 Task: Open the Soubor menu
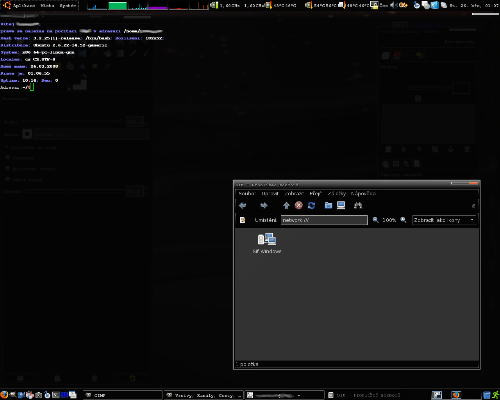(247, 193)
